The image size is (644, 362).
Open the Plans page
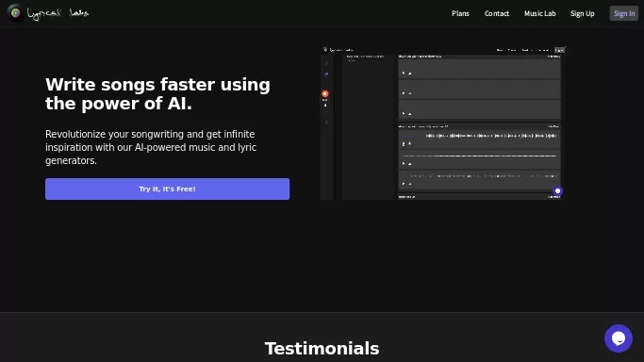460,13
